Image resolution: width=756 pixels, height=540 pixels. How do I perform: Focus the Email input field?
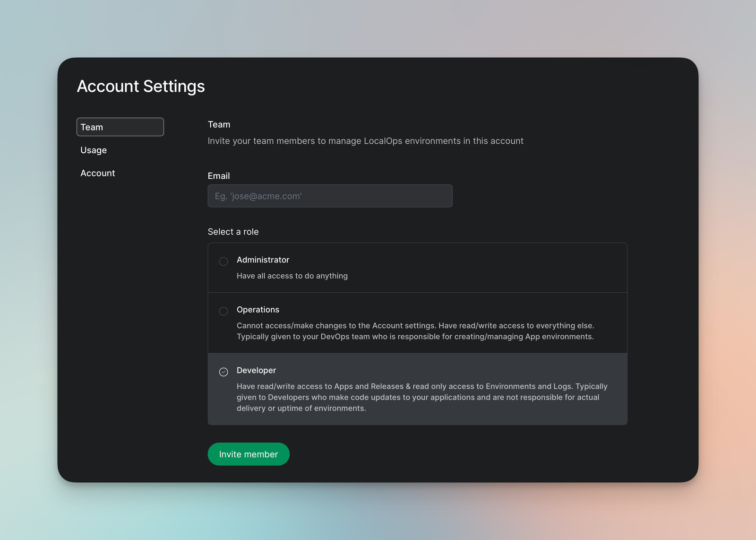point(330,196)
